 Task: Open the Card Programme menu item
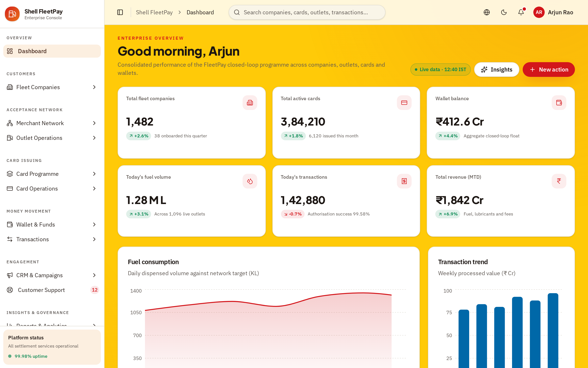(x=52, y=174)
